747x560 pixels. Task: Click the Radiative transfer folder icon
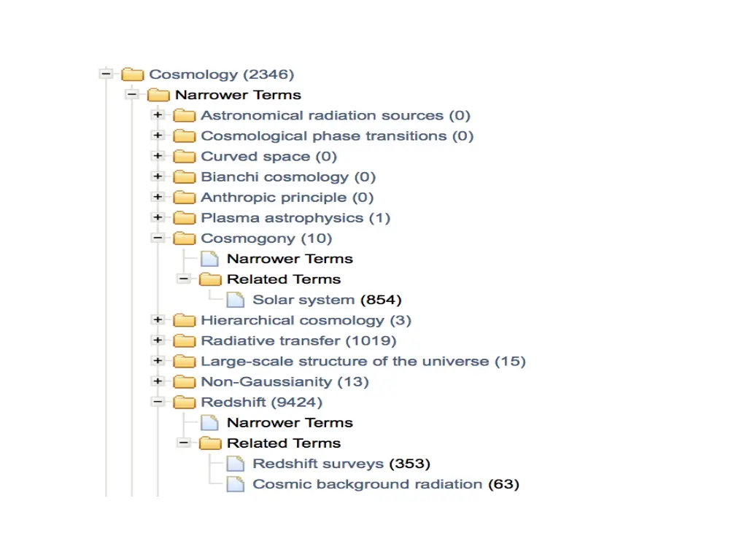185,341
